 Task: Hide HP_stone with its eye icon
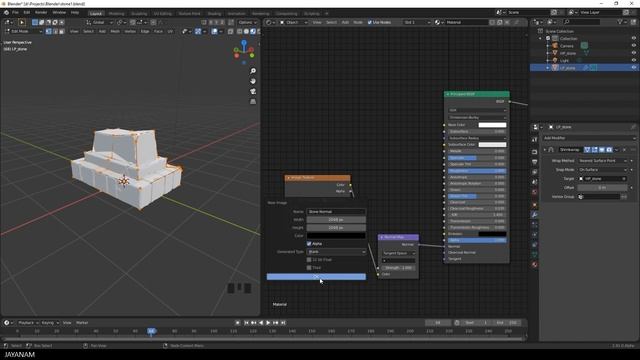tap(633, 53)
